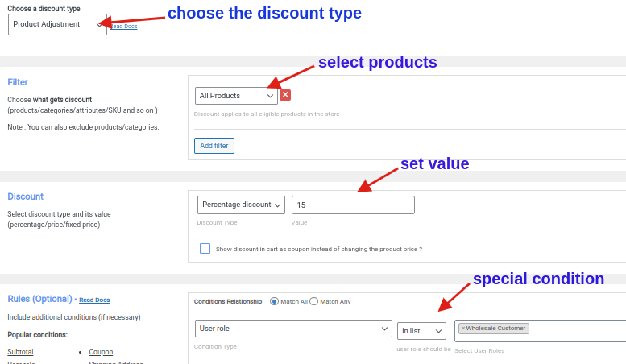Remove the All Products filter row

click(285, 95)
